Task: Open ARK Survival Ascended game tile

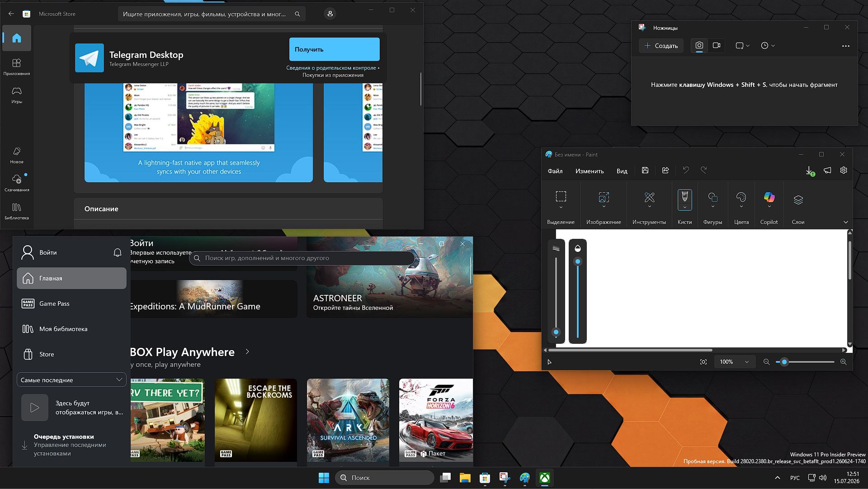Action: point(348,420)
